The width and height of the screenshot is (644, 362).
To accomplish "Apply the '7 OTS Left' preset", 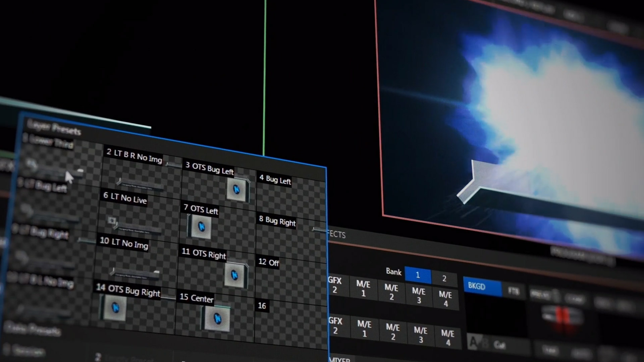I will point(218,227).
